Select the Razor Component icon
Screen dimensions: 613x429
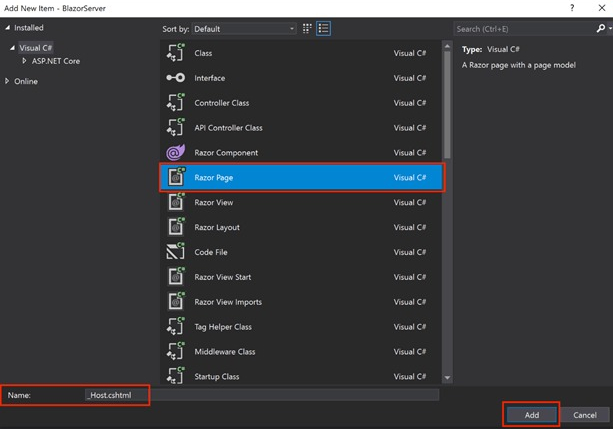point(176,153)
